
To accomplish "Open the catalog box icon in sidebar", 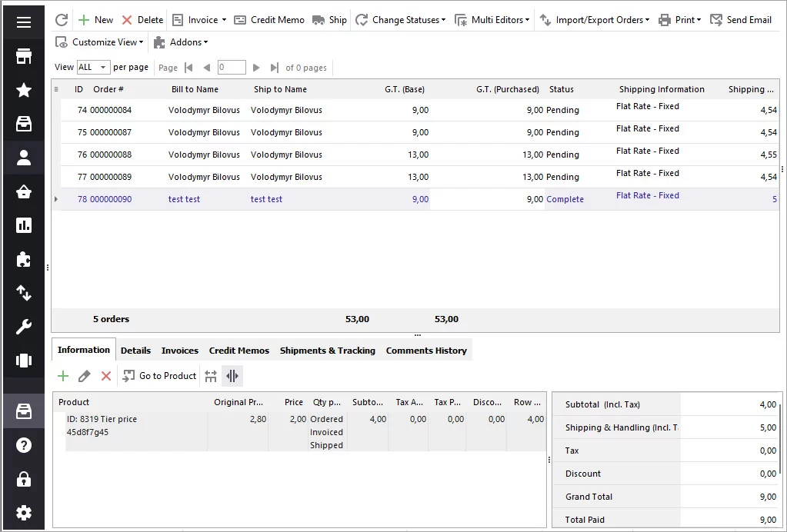I will pos(24,124).
